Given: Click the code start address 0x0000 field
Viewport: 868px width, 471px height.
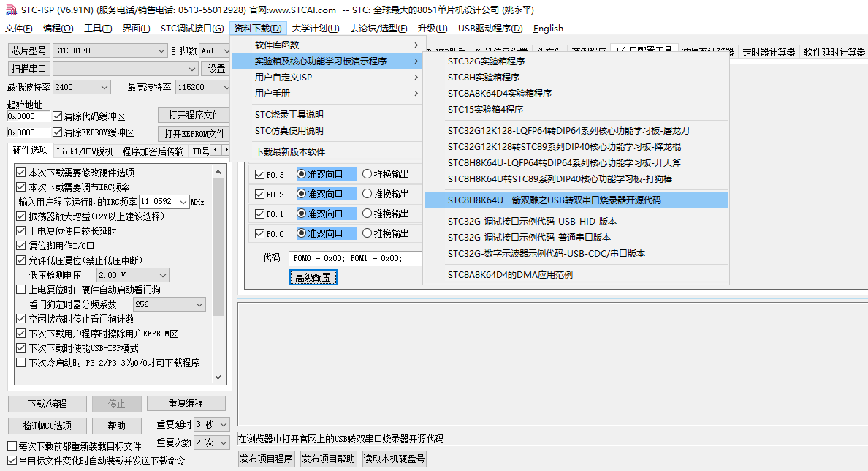Looking at the screenshot, I should pyautogui.click(x=28, y=116).
